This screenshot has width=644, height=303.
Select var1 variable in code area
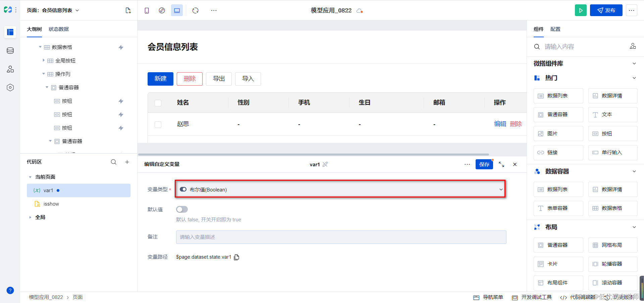point(78,190)
